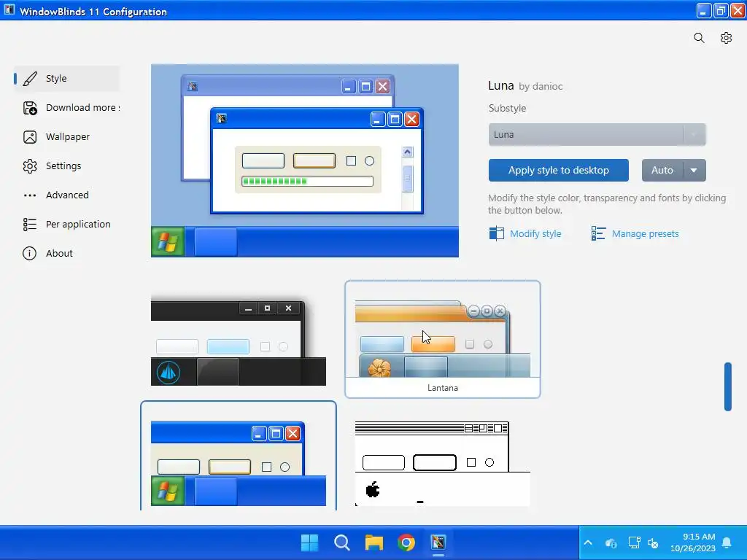Launch Google Chrome from taskbar
The width and height of the screenshot is (747, 560).
(406, 542)
